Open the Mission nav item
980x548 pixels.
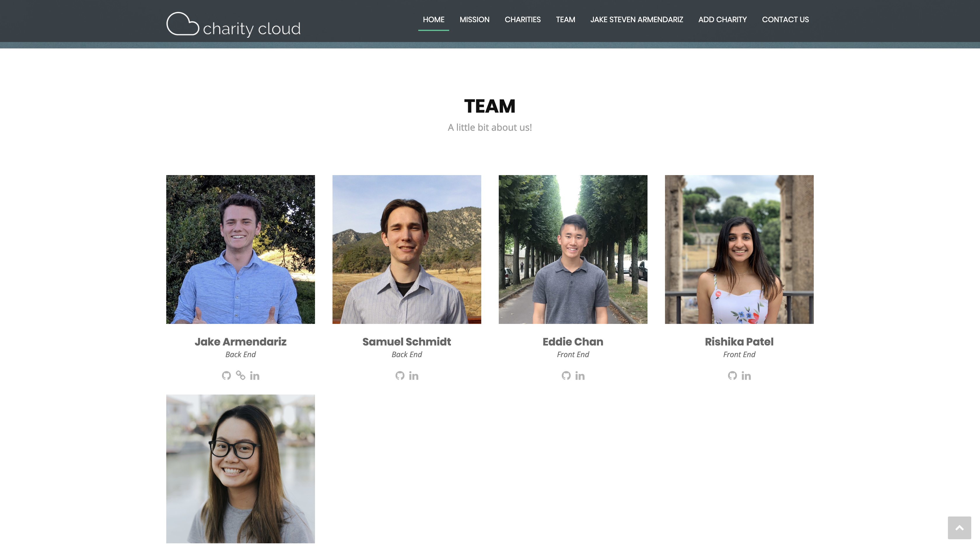[475, 20]
